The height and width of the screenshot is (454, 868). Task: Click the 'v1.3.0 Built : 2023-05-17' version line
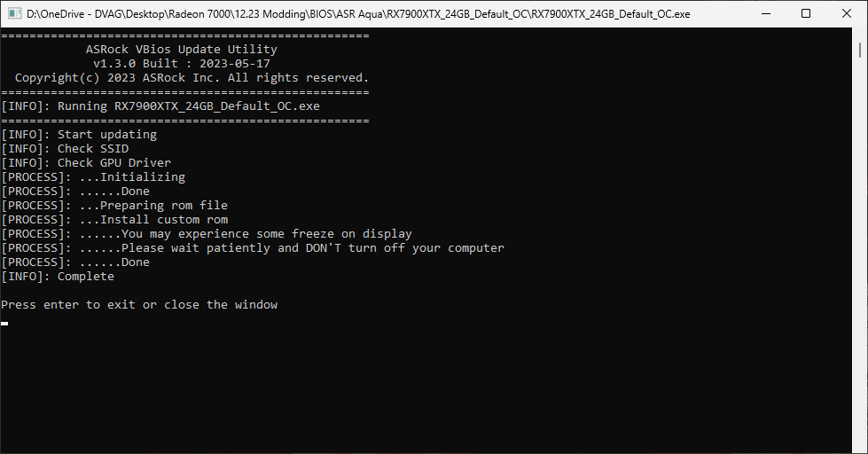182,64
